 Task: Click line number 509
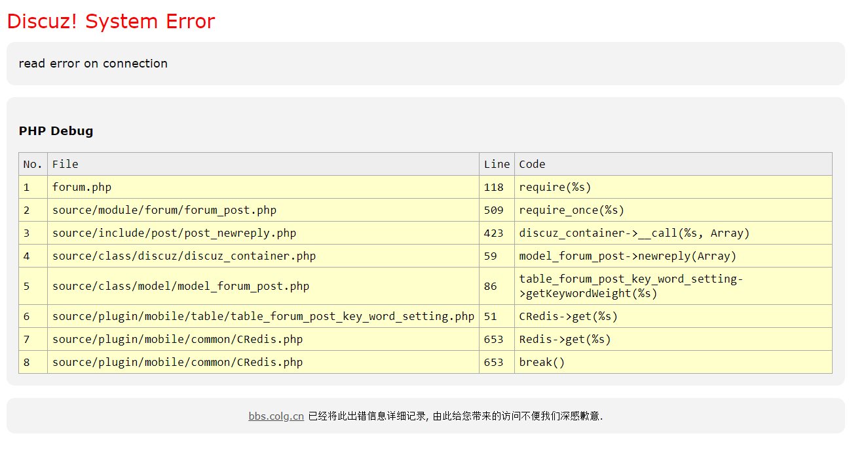(x=497, y=210)
